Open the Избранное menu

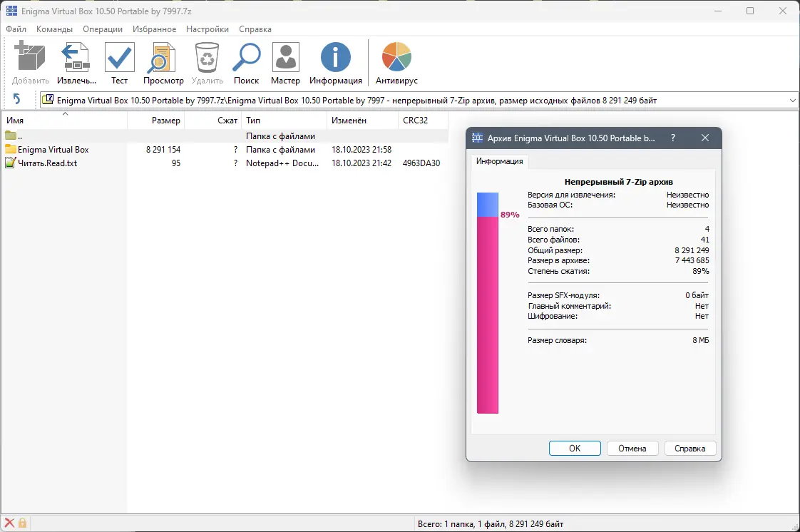tap(154, 29)
